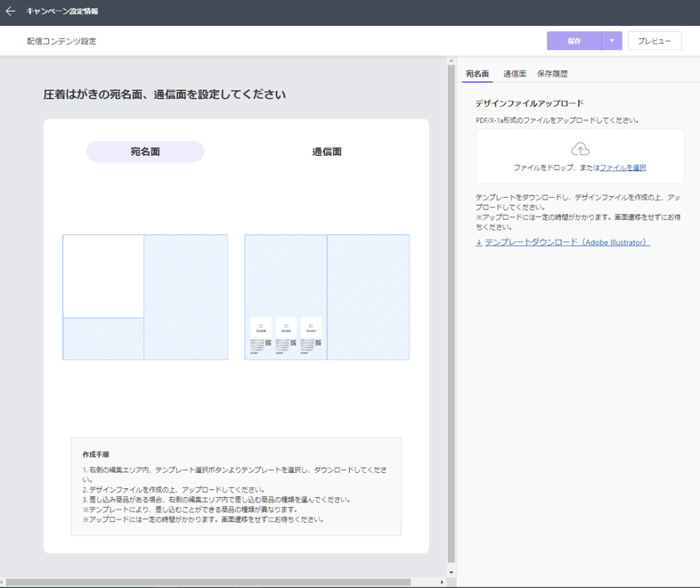The width and height of the screenshot is (700, 588).
Task: Switch to the 宛名面 tab in right panel
Action: coord(477,74)
